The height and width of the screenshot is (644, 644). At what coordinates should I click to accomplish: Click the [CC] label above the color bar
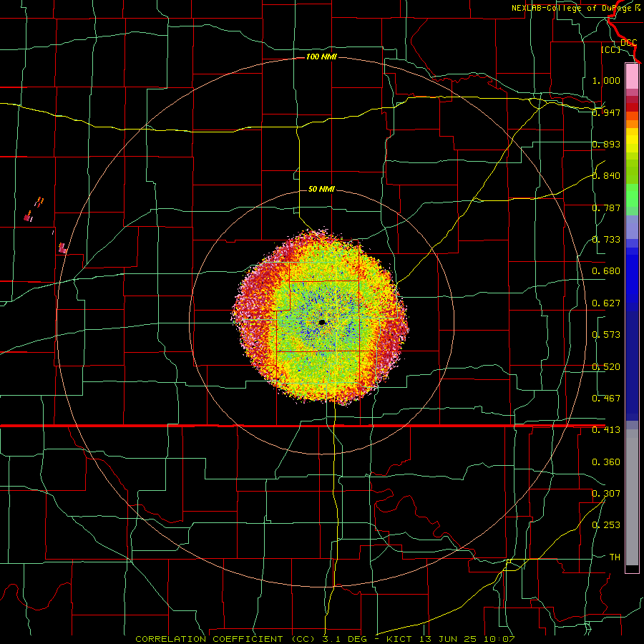click(x=611, y=49)
